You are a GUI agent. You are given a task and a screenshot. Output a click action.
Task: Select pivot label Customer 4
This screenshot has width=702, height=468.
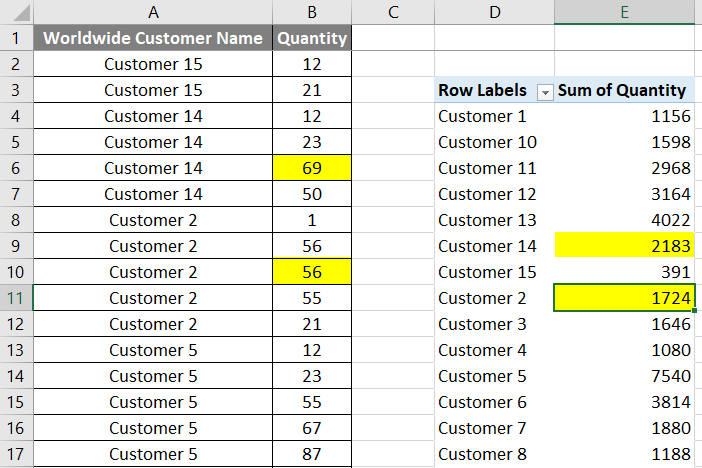494,350
